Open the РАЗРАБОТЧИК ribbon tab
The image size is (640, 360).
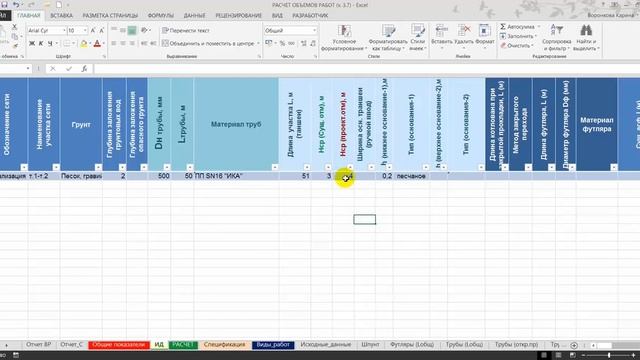(x=310, y=16)
